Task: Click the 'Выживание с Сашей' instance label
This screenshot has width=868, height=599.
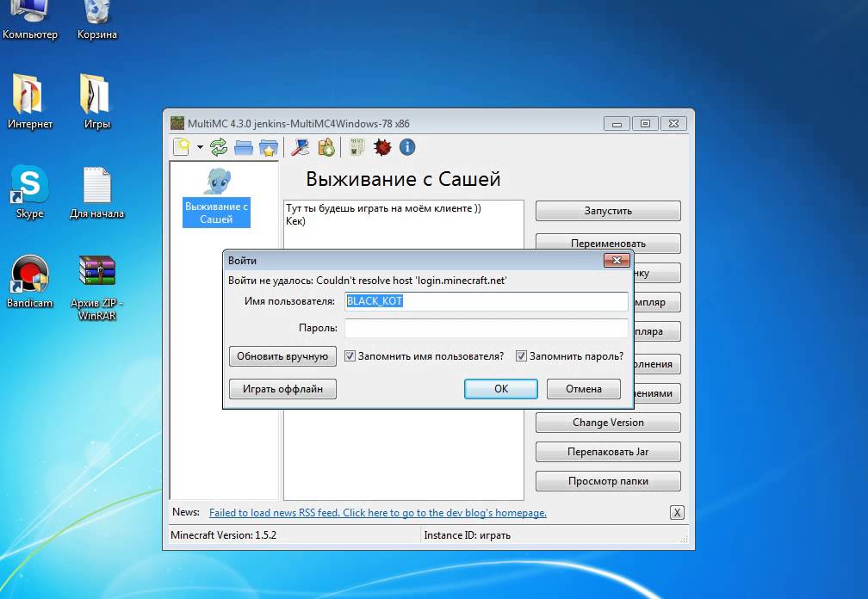Action: pyautogui.click(x=216, y=213)
